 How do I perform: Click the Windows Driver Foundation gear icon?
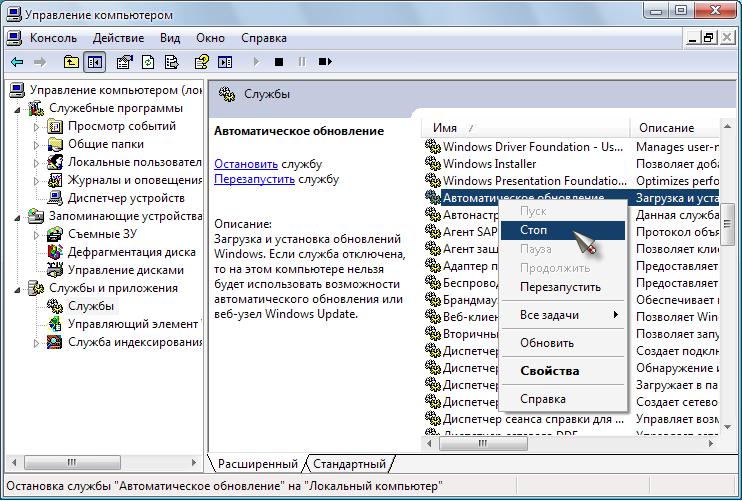pos(433,146)
